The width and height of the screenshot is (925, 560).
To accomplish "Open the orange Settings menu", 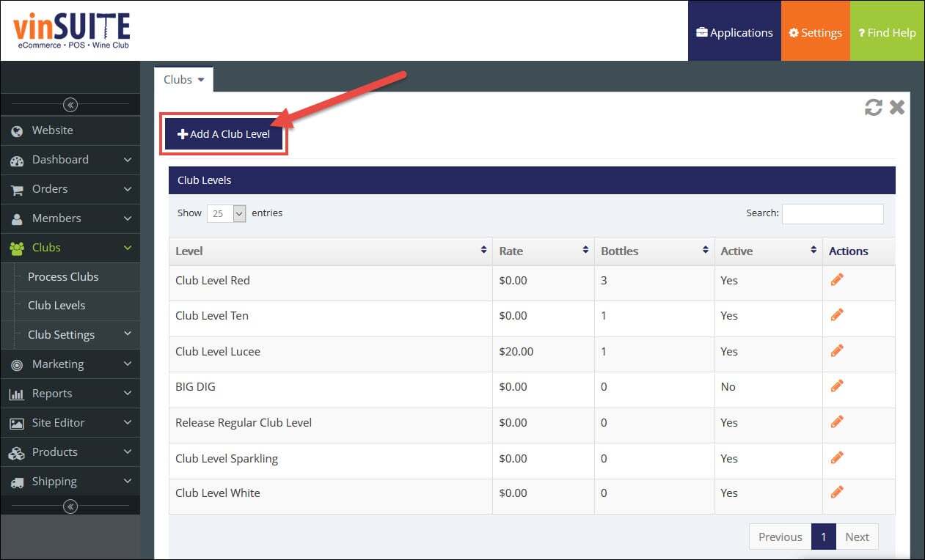I will 815,32.
